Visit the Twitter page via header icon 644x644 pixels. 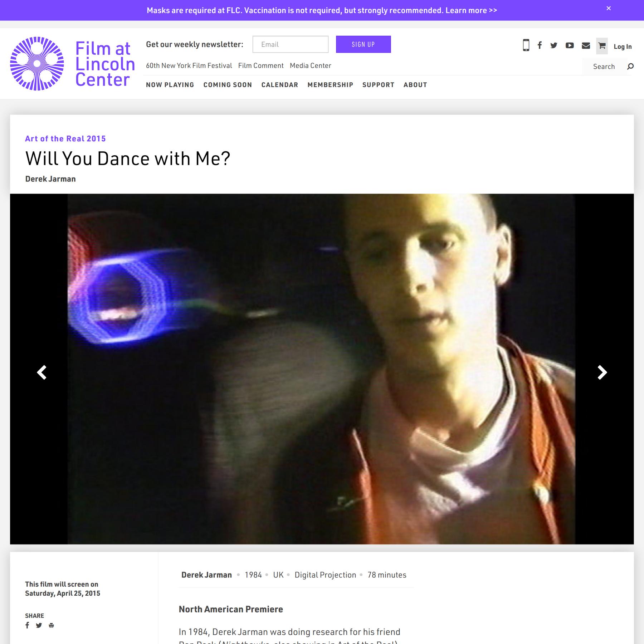tap(554, 45)
